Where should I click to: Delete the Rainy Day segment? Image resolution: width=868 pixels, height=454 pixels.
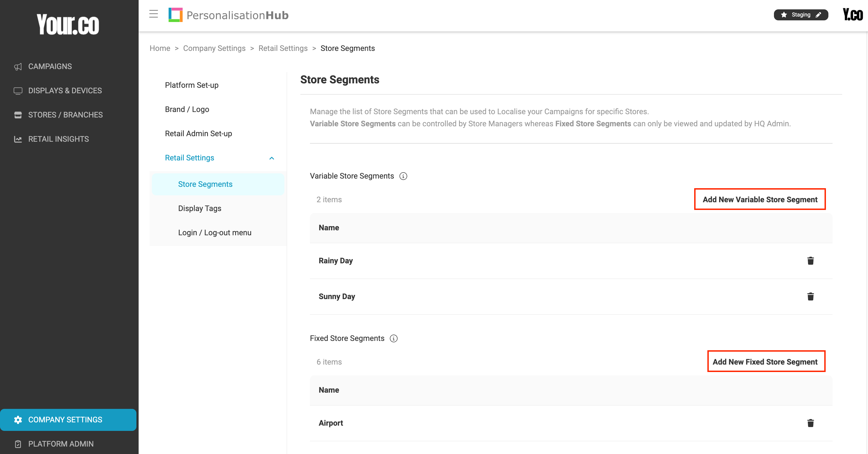[x=810, y=261]
